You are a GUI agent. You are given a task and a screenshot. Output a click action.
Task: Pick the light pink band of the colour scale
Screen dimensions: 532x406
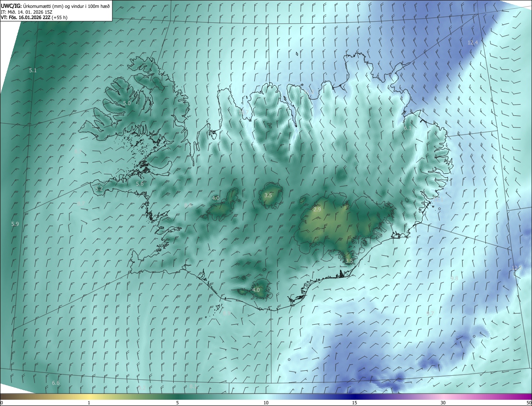click(x=443, y=397)
